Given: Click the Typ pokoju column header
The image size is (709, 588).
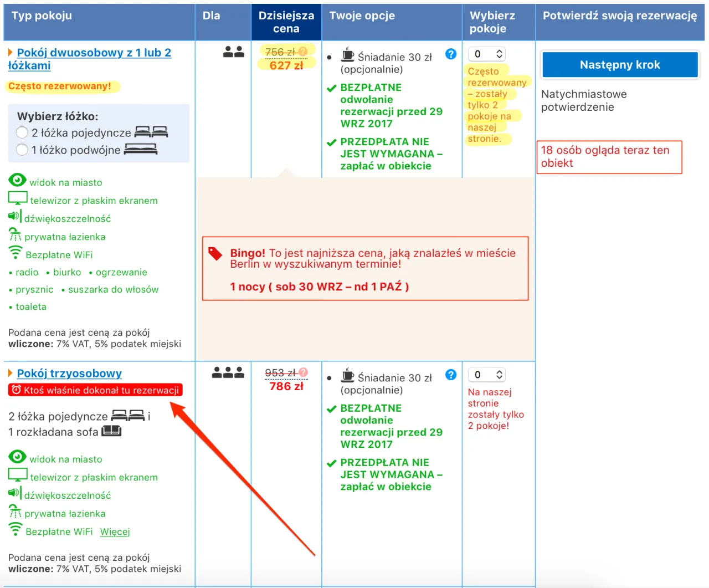Looking at the screenshot, I should click(42, 16).
